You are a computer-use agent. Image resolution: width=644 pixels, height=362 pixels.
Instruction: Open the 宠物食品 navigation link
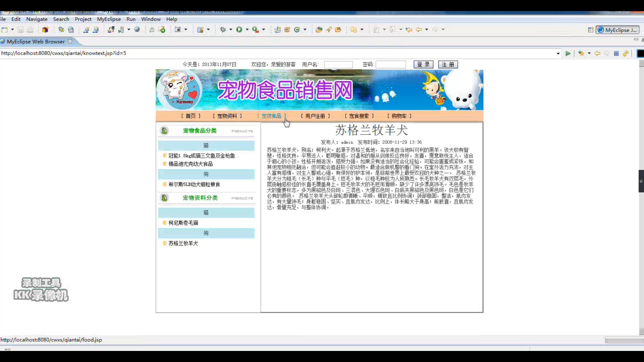click(x=272, y=116)
